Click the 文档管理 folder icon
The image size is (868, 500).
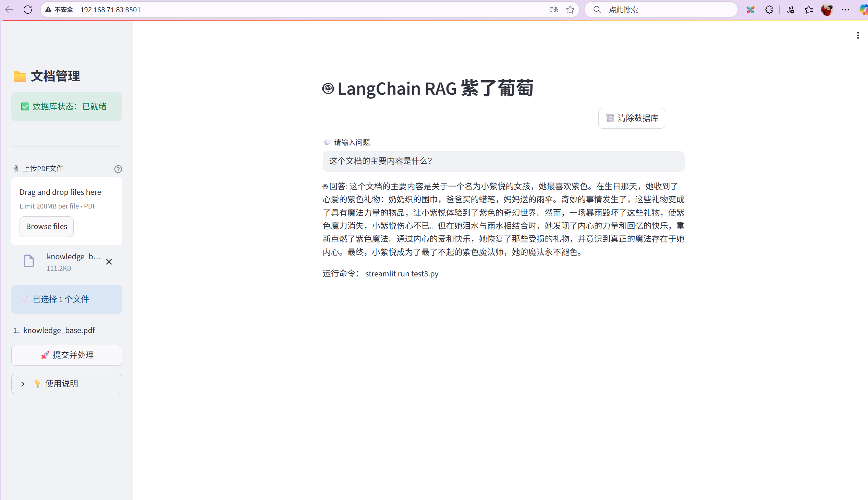(x=20, y=76)
